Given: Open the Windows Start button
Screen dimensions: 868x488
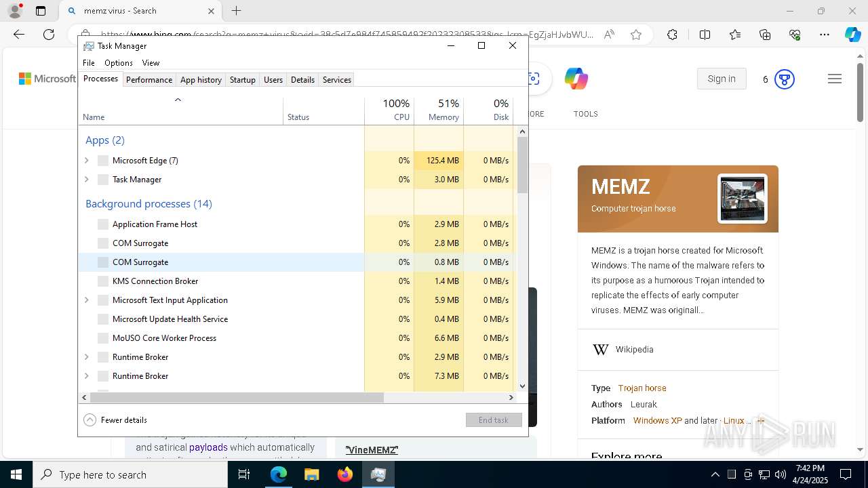Looking at the screenshot, I should tap(16, 474).
